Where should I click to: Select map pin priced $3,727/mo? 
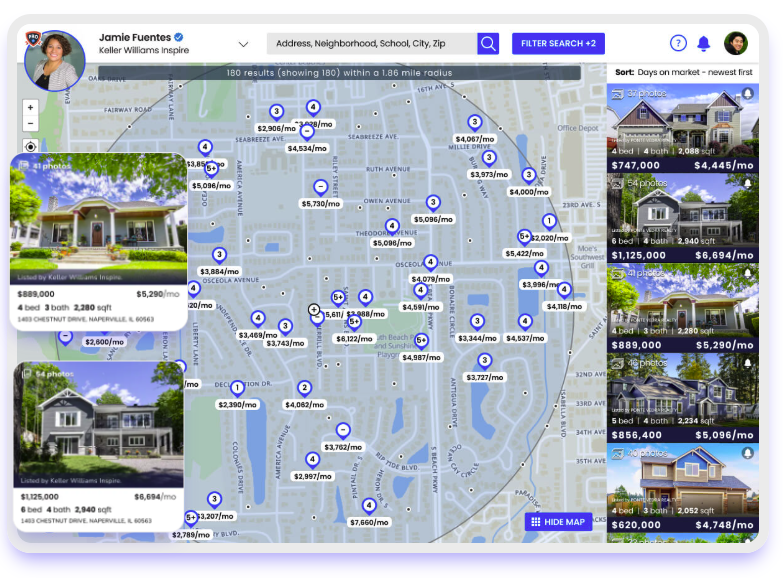pos(484,360)
